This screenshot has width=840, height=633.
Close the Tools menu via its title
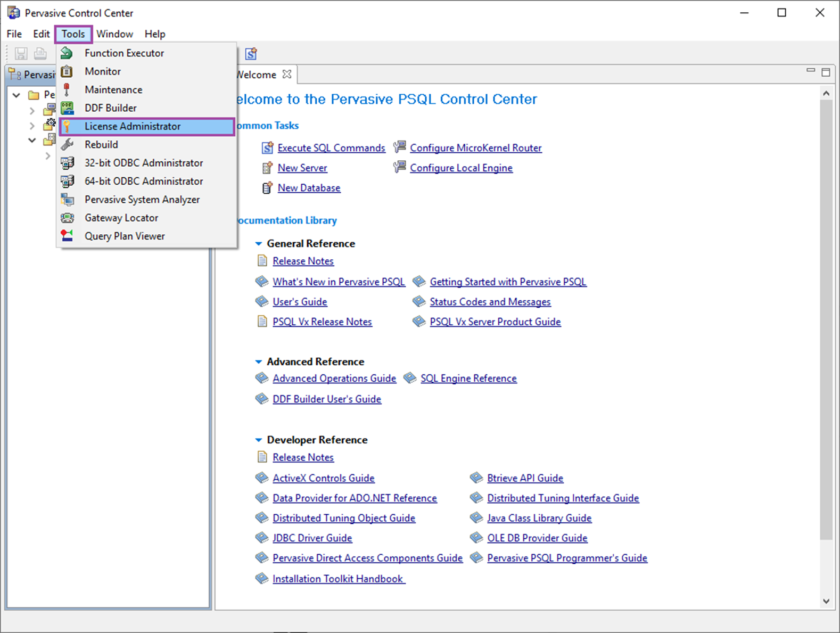pos(73,34)
